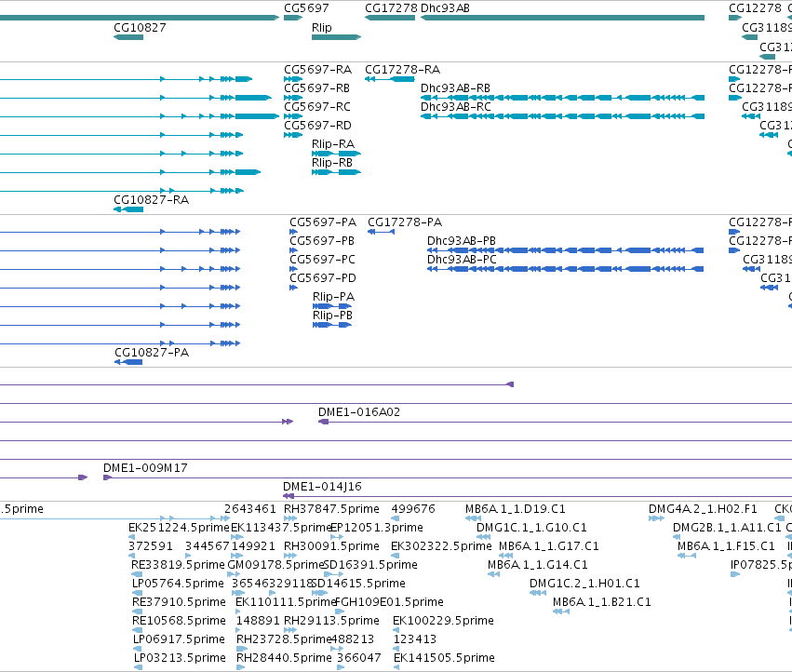Click EST label DMG1C.2_1.H01.C1
This screenshot has height=672, width=792.
click(584, 584)
